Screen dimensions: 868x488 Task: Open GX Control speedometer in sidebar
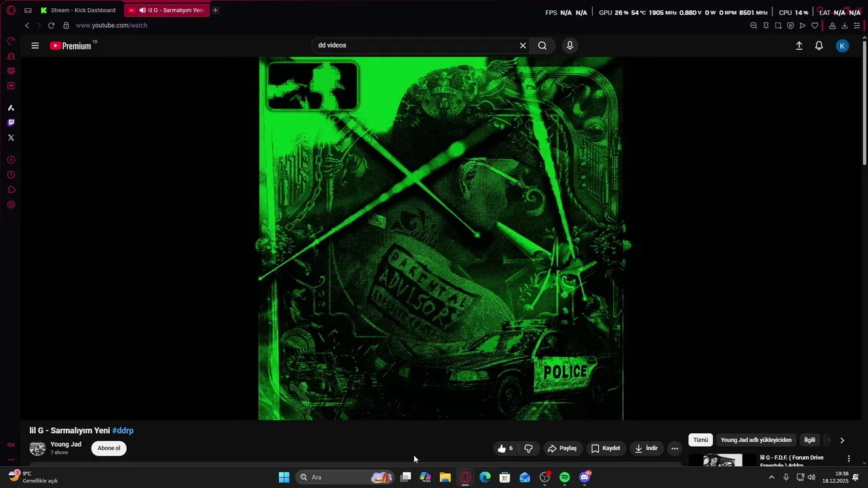(x=11, y=41)
